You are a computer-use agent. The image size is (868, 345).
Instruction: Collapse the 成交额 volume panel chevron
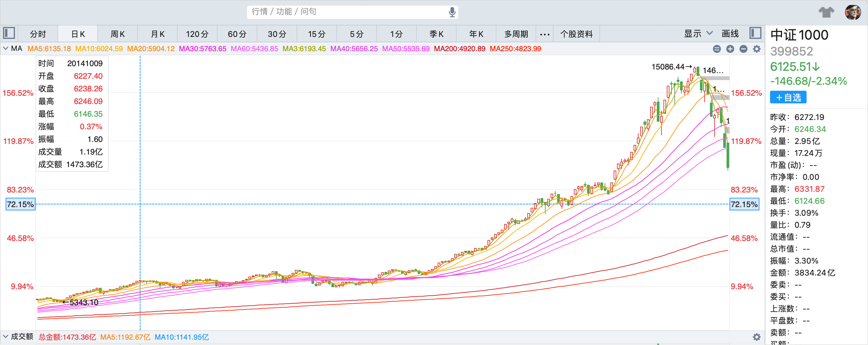(x=6, y=337)
